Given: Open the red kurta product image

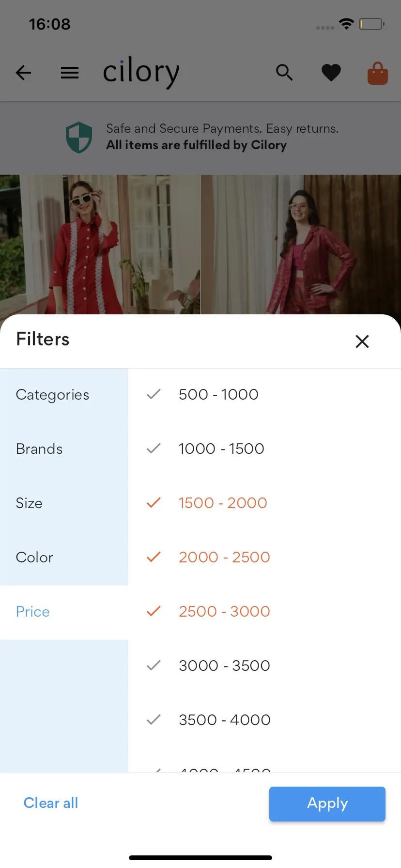Looking at the screenshot, I should click(100, 245).
